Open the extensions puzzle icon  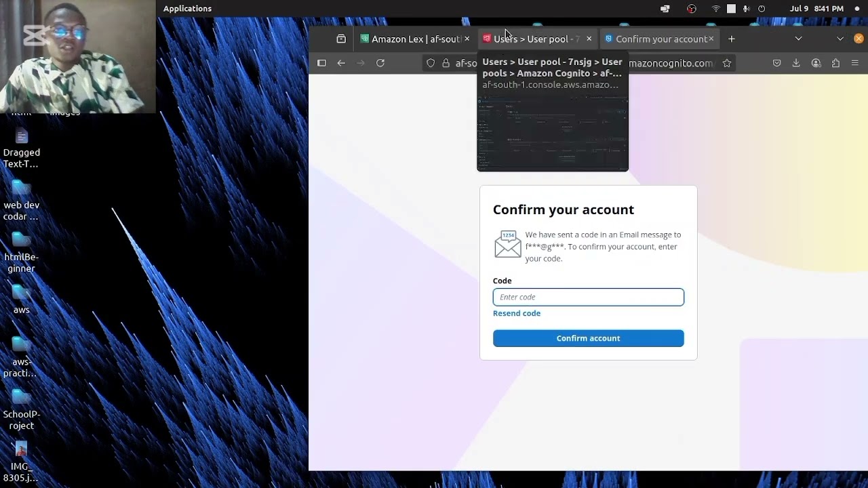click(x=835, y=63)
